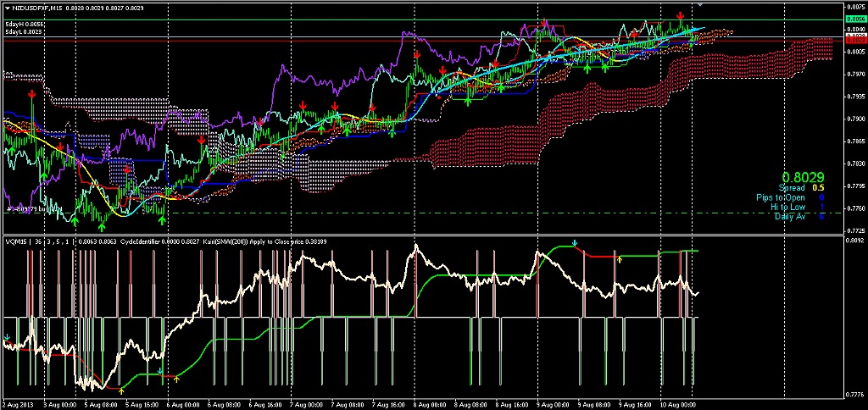Click the cyan arrow at the indicator window's far left
The image size is (868, 410).
[x=7, y=336]
